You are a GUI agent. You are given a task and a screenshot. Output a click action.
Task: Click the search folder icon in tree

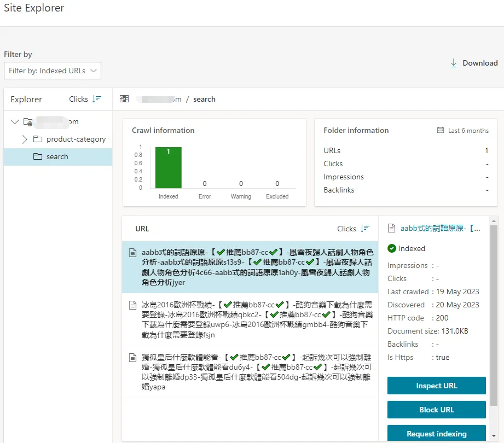click(x=38, y=157)
